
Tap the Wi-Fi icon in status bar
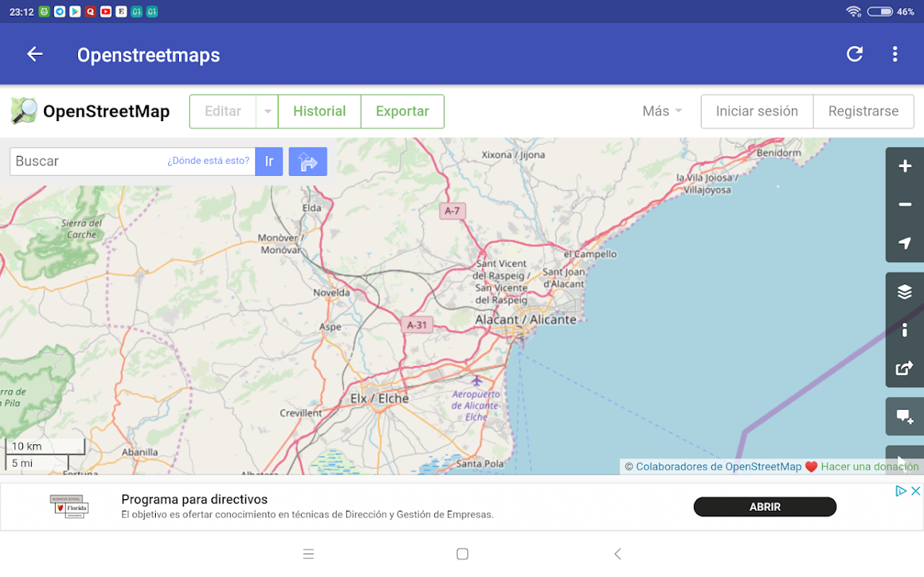click(854, 12)
